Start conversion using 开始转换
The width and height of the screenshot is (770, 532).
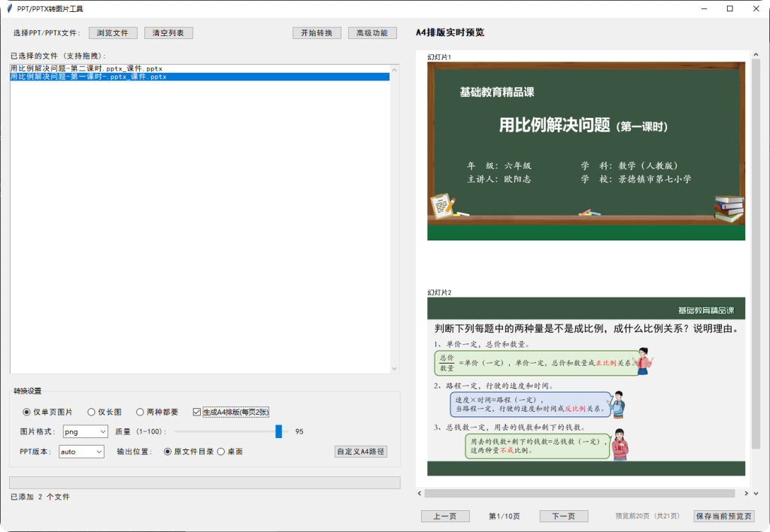tap(317, 32)
